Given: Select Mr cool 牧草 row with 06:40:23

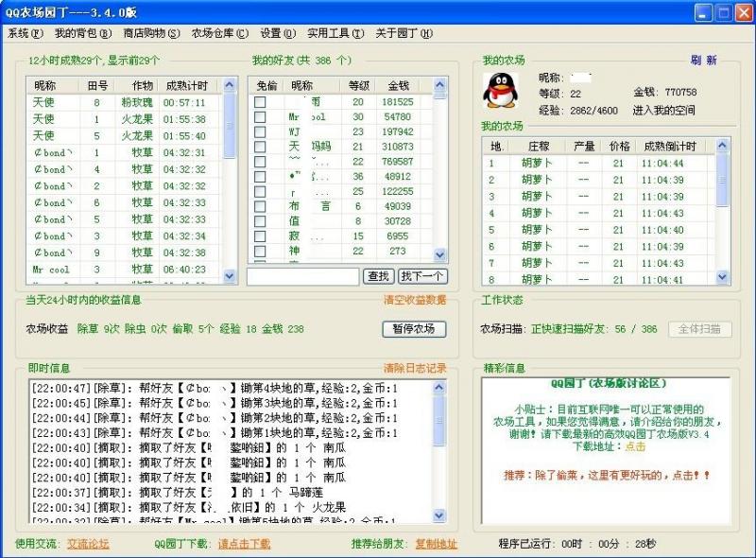Looking at the screenshot, I should pos(125,270).
